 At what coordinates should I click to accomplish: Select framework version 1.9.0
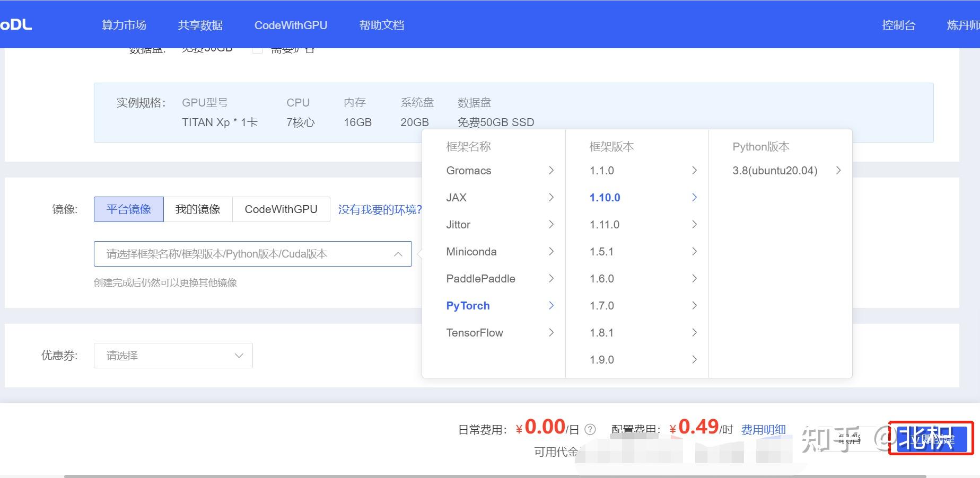(x=602, y=359)
